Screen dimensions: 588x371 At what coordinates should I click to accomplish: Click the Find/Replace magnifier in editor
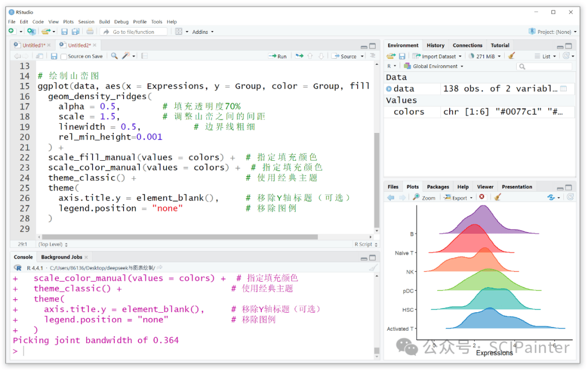(114, 56)
